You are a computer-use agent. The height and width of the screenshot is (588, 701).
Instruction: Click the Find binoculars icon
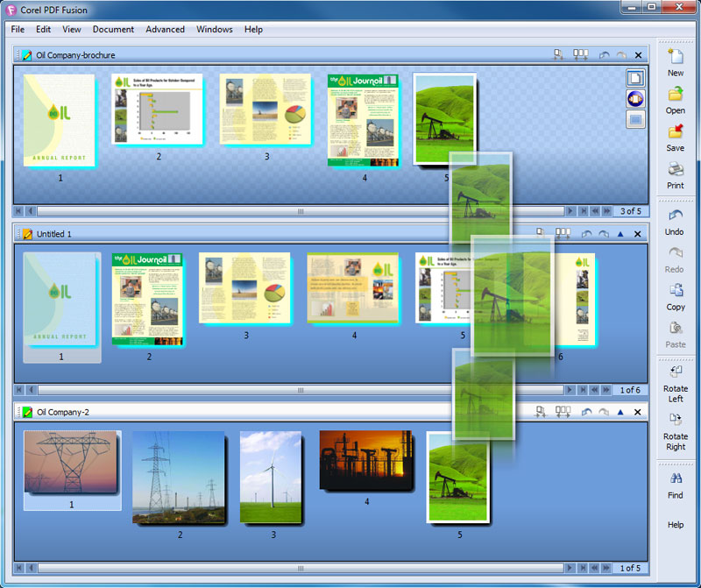[x=675, y=479]
